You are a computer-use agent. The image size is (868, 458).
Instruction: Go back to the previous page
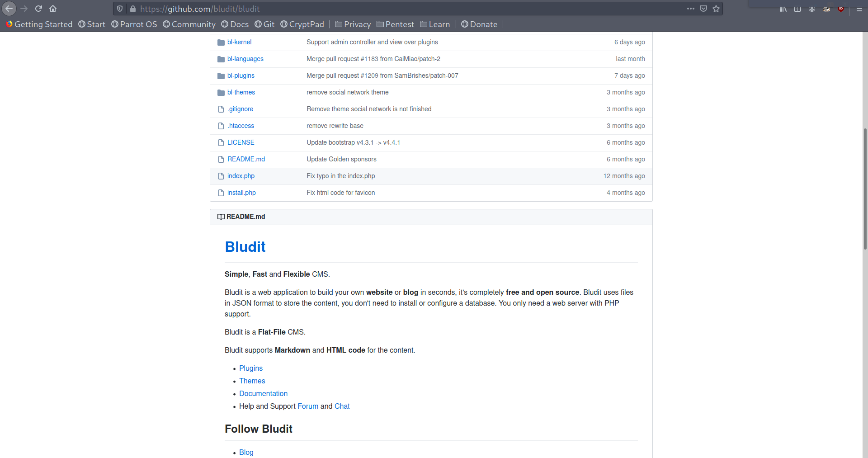tap(9, 9)
